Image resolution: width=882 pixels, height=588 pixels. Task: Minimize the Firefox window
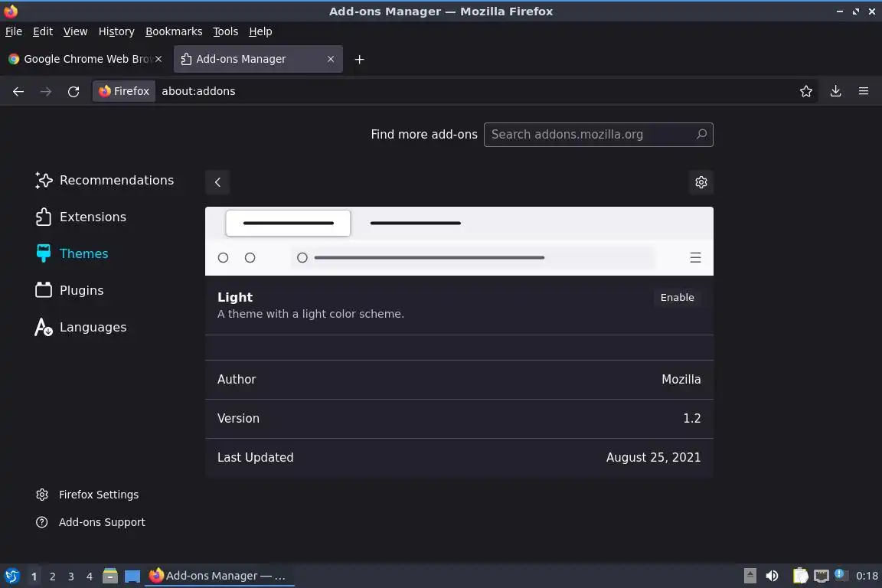839,11
